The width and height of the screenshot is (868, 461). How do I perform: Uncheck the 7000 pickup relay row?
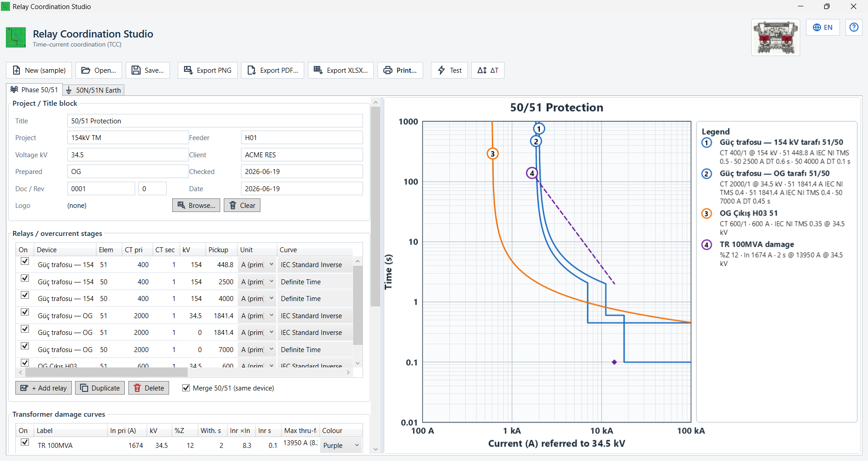point(25,346)
